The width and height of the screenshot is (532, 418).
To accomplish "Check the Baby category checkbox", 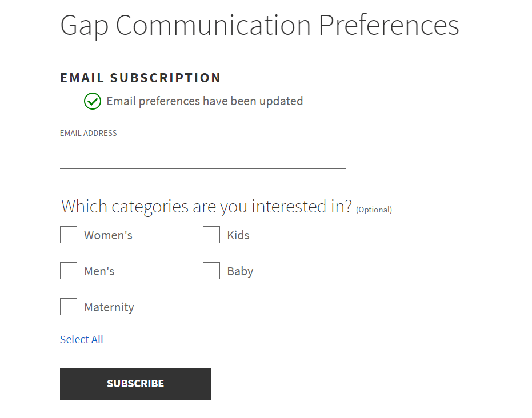I will pos(211,271).
